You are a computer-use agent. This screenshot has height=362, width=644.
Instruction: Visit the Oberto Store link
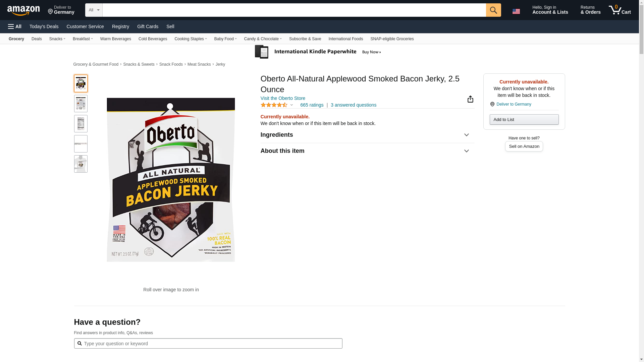coord(283,99)
